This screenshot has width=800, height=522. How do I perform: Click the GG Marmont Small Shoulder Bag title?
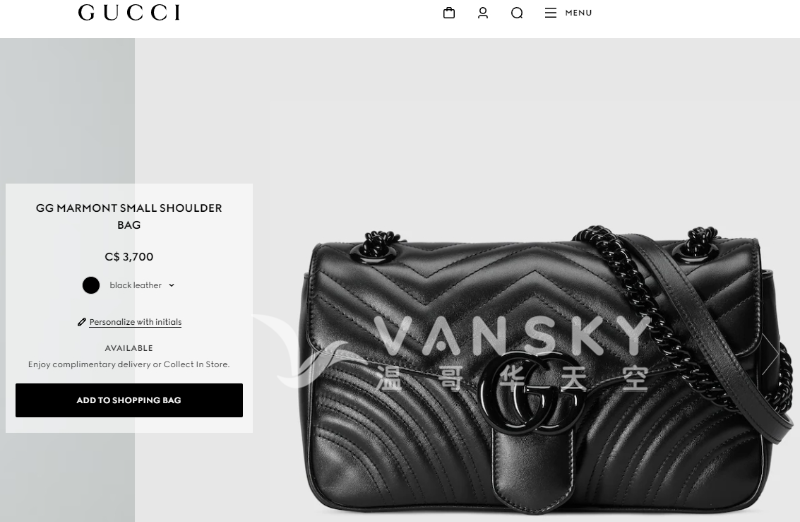tap(129, 216)
